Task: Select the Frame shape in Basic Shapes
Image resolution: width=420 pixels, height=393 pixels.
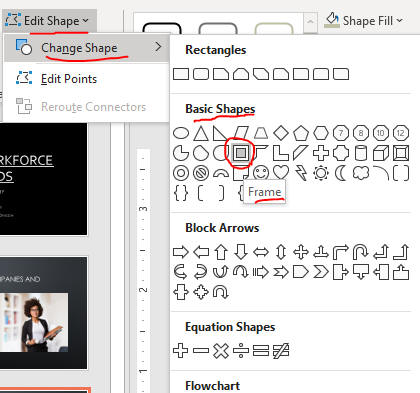Action: tap(241, 153)
